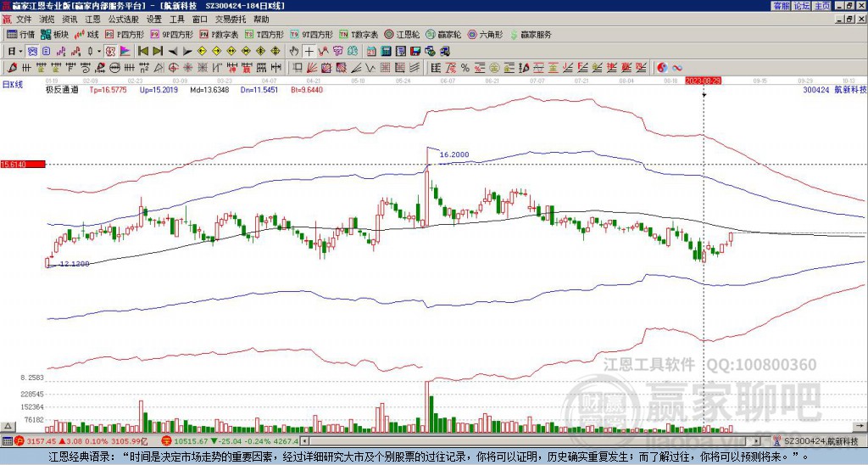Click the save floppy disk icon
The image size is (868, 465).
[415, 52]
